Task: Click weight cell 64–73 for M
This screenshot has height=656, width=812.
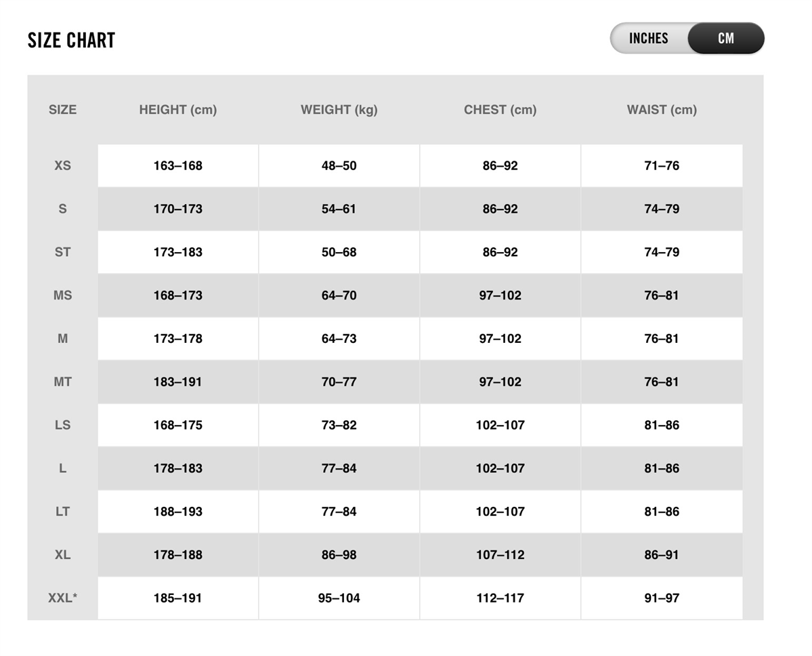Action: (x=339, y=339)
